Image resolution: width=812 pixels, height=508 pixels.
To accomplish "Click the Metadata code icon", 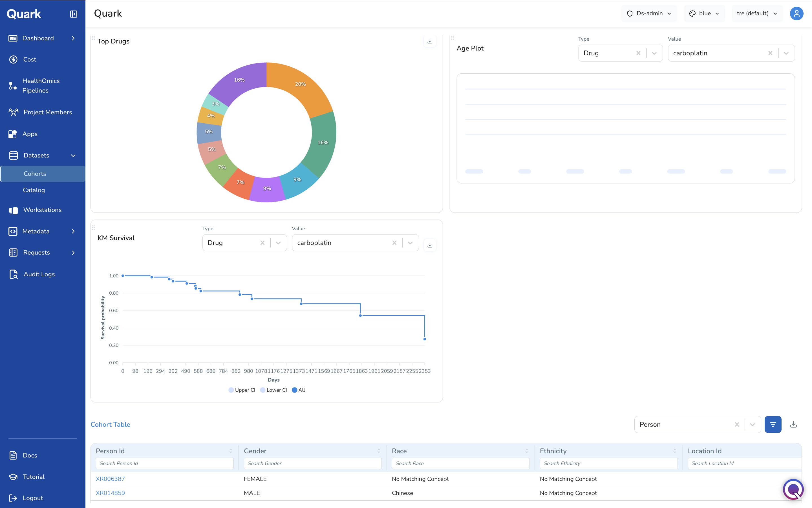I will tap(13, 231).
